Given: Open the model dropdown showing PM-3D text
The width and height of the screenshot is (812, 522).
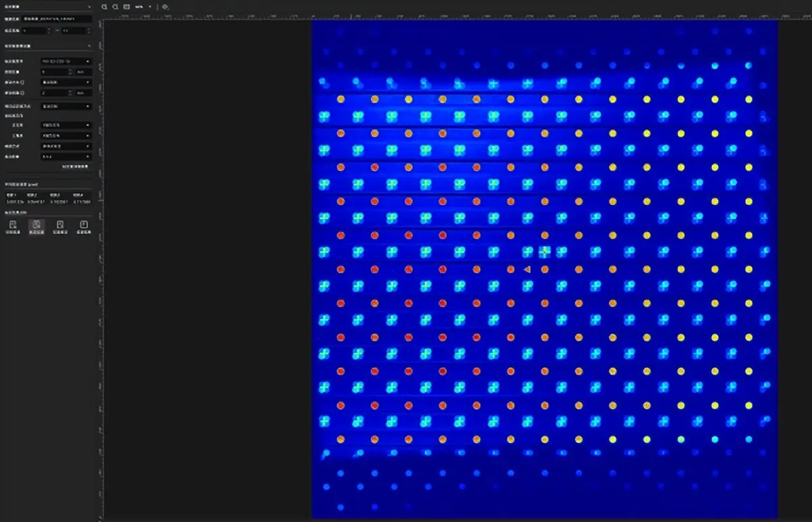Looking at the screenshot, I should click(x=66, y=62).
